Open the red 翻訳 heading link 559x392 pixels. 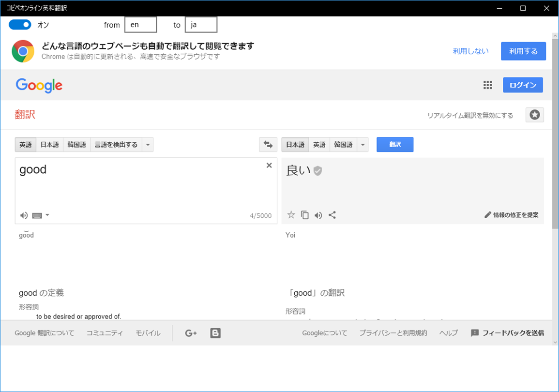coord(25,114)
